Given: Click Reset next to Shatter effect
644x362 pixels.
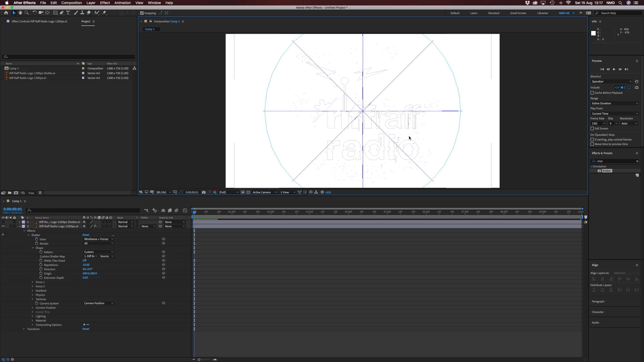Looking at the screenshot, I should coord(86,235).
